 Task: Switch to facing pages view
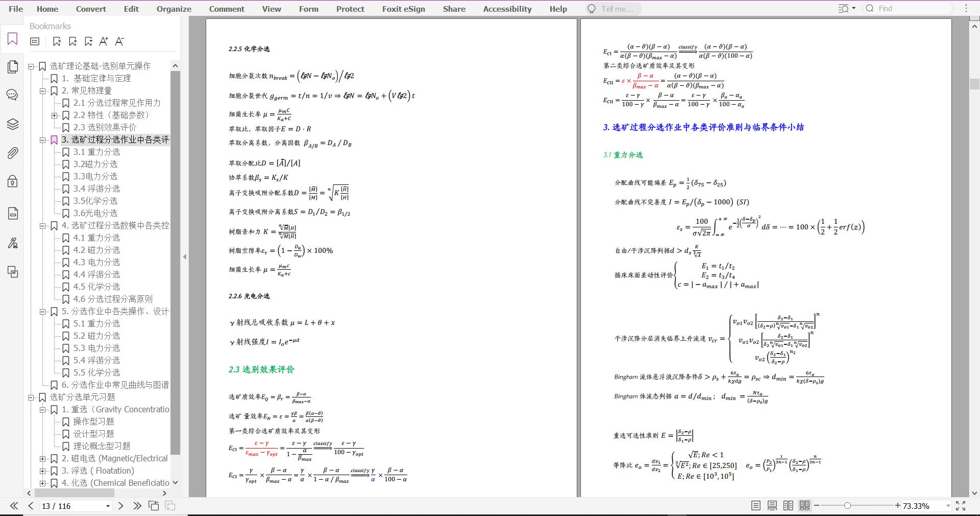pyautogui.click(x=788, y=506)
